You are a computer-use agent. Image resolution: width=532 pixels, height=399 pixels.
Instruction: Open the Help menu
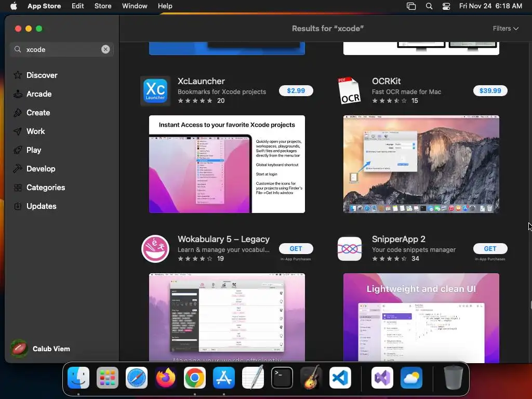[x=165, y=6]
